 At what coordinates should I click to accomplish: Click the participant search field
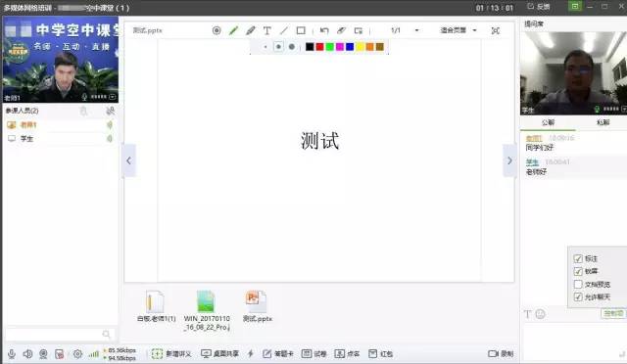coord(60,334)
